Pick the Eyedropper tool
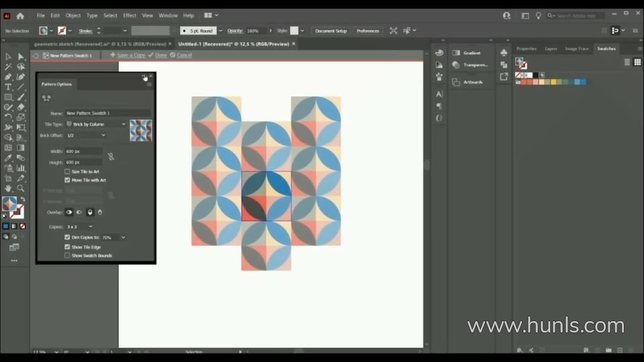This screenshot has height=362, width=644. tap(8, 158)
